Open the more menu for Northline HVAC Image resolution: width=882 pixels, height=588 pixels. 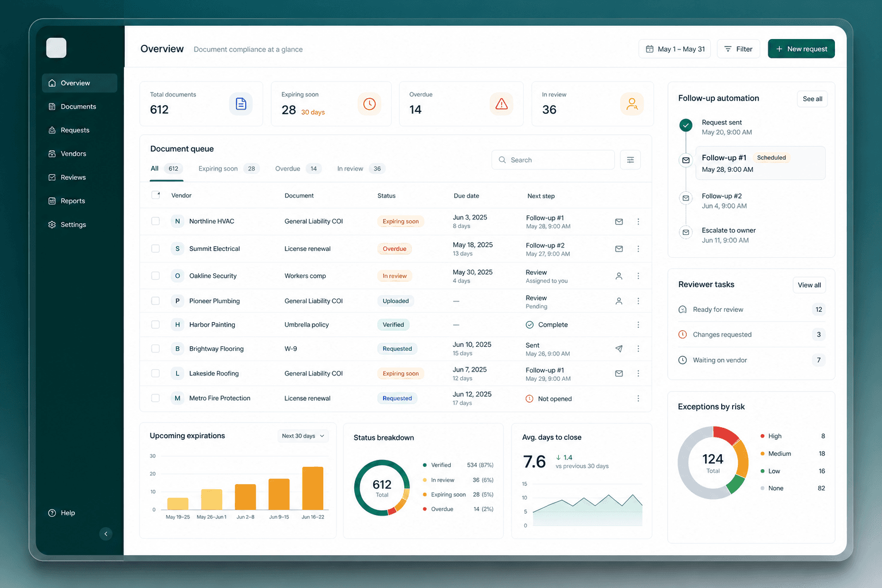638,222
